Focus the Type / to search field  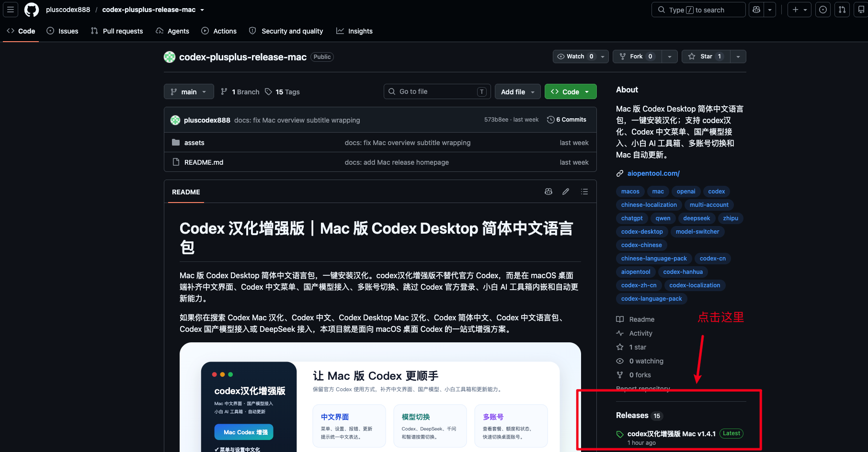698,10
